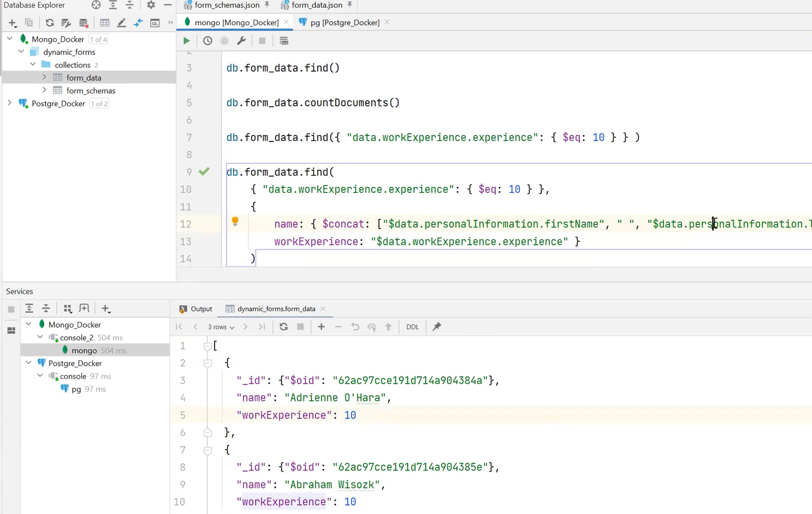Viewport: 812px width, 514px height.
Task: Add a new row with the plus button
Action: coord(321,327)
